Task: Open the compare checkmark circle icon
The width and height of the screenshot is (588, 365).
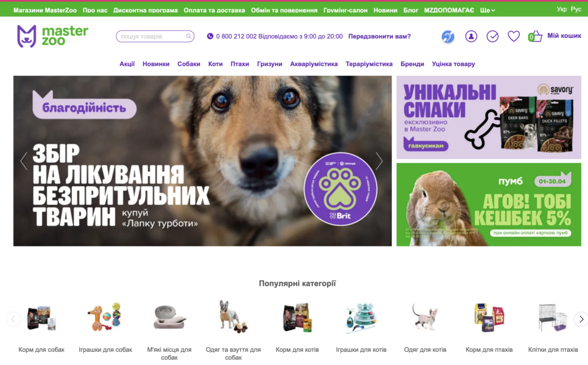Action: pyautogui.click(x=492, y=36)
